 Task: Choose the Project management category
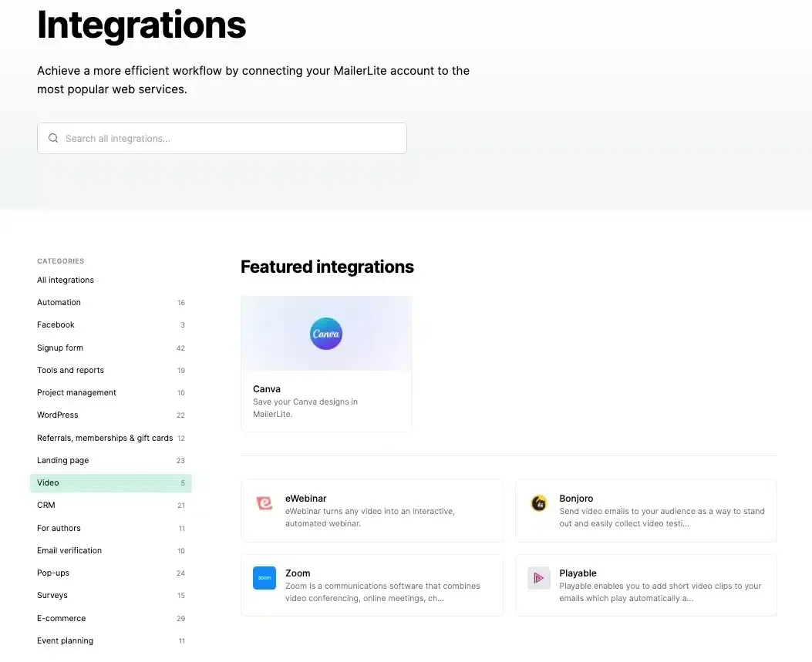point(111,392)
